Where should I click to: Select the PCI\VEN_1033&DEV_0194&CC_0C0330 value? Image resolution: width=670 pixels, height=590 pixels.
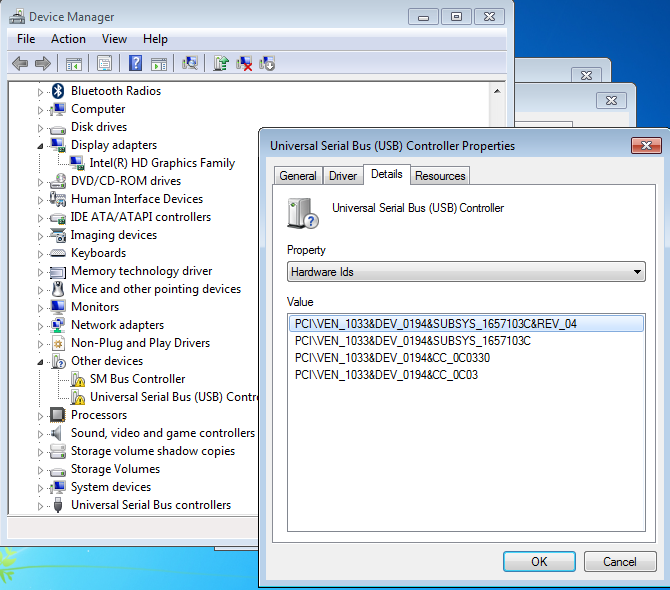tap(392, 358)
